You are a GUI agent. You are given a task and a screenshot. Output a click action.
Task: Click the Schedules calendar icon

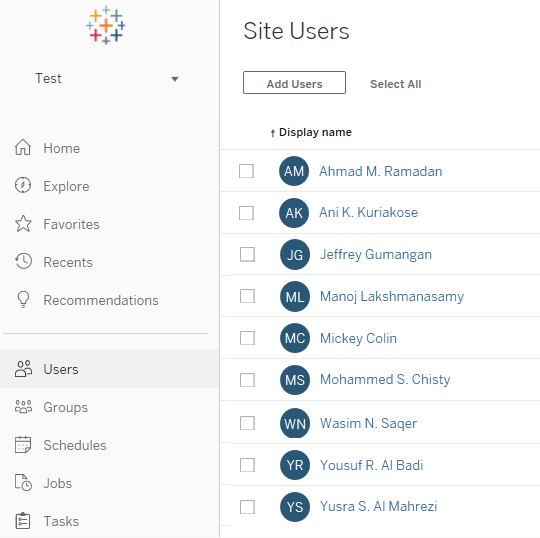click(23, 445)
